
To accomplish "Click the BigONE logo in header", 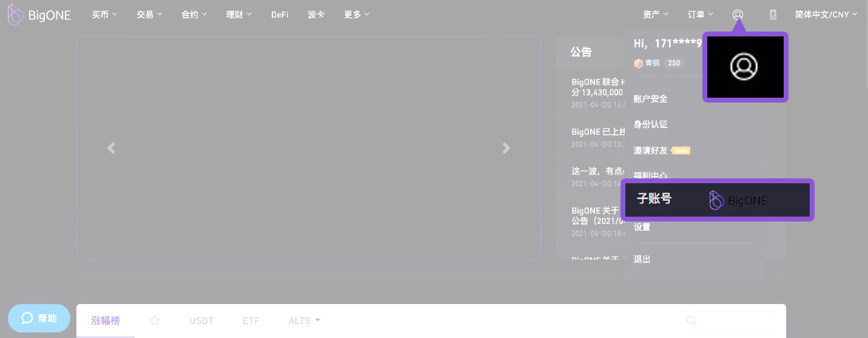I will (x=39, y=15).
